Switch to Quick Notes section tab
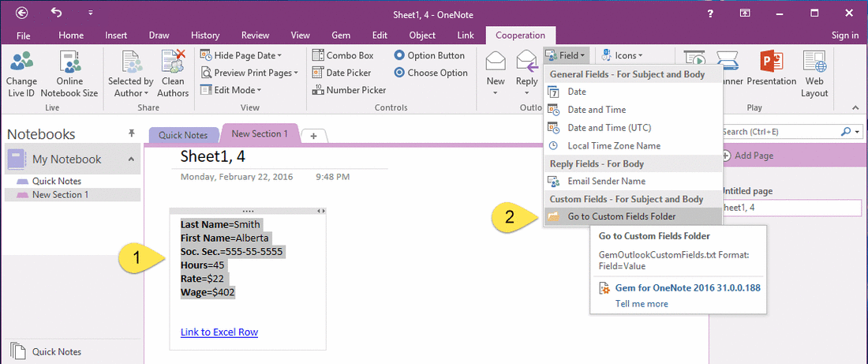This screenshot has height=364, width=868. pyautogui.click(x=183, y=135)
